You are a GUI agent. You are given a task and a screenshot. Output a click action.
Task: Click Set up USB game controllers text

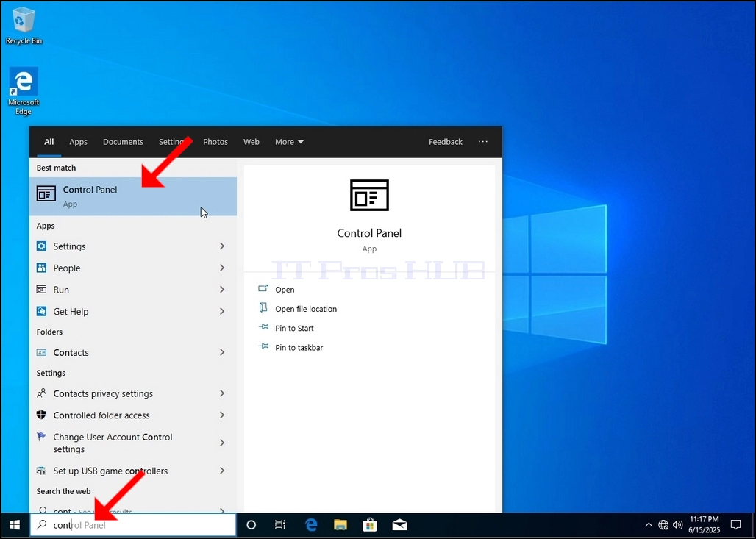[110, 471]
